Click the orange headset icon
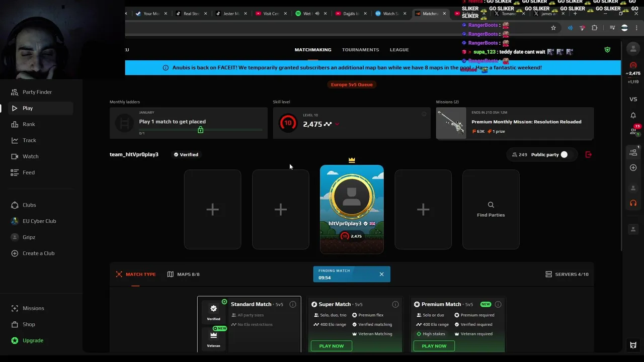644x362 pixels. (x=633, y=203)
